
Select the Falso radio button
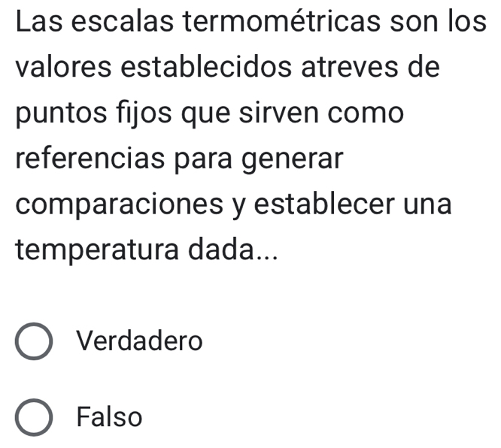tap(34, 416)
